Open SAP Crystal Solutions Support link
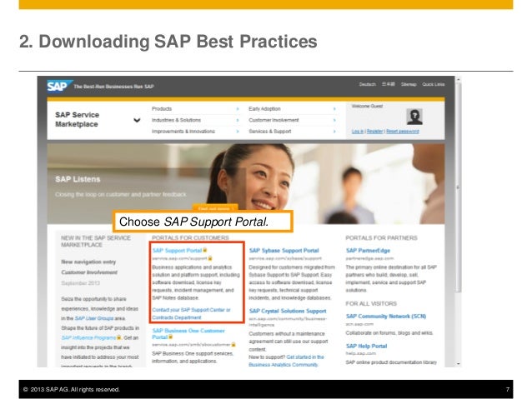 point(288,311)
